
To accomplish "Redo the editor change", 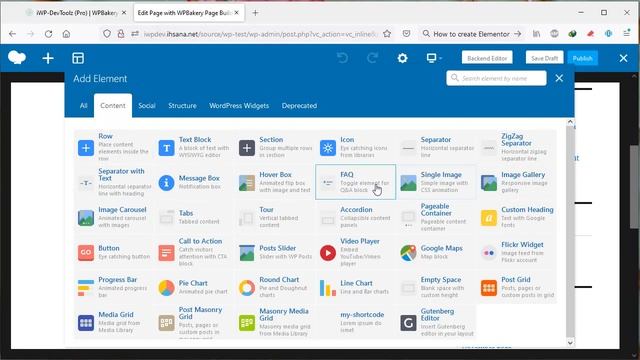I will 372,58.
